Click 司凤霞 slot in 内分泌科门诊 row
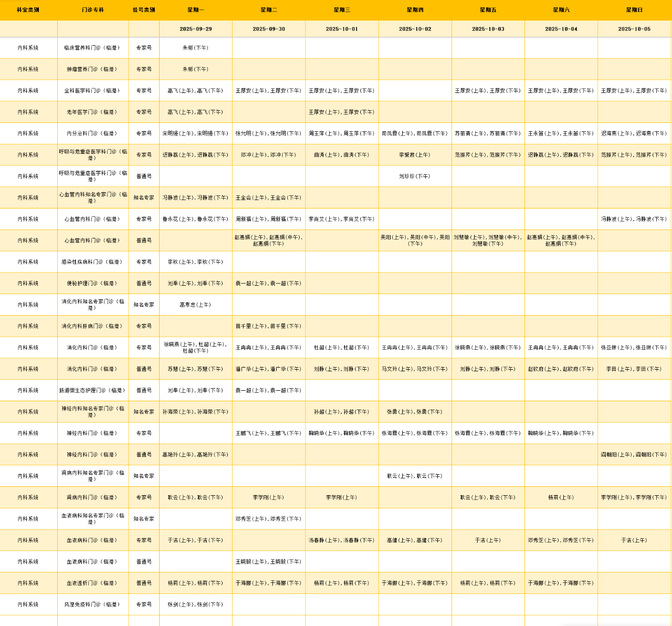 click(x=415, y=133)
